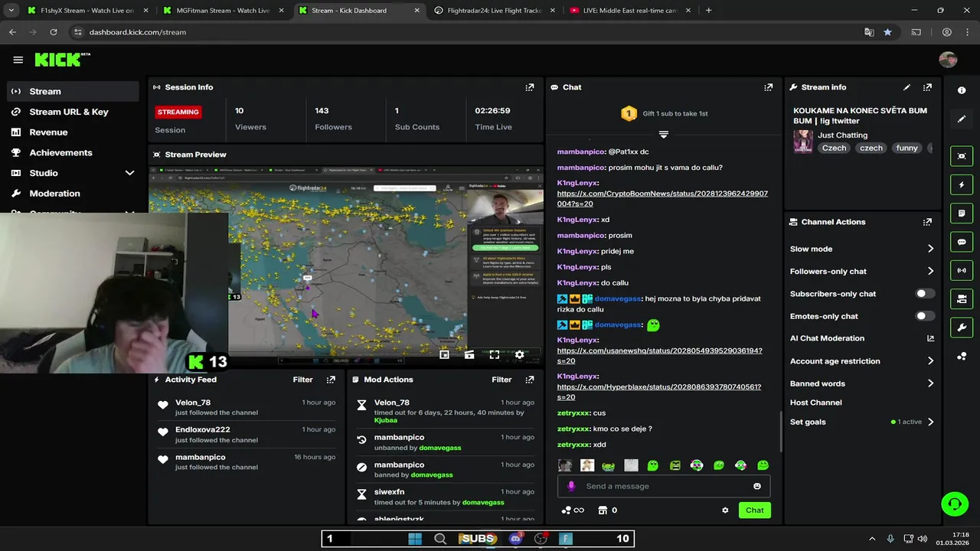980x551 pixels.
Task: Click the three-dots icon at sidebar bottom
Action: pyautogui.click(x=962, y=356)
